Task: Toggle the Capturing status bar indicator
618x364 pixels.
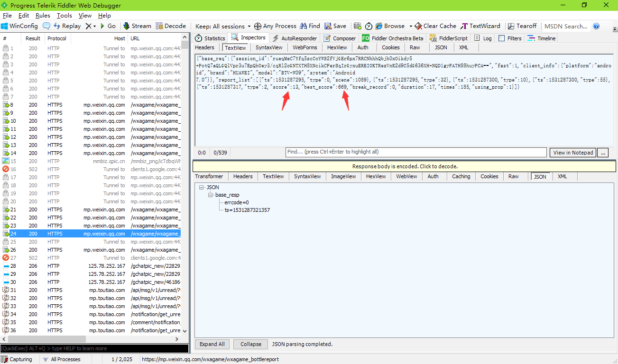Action: point(17,359)
